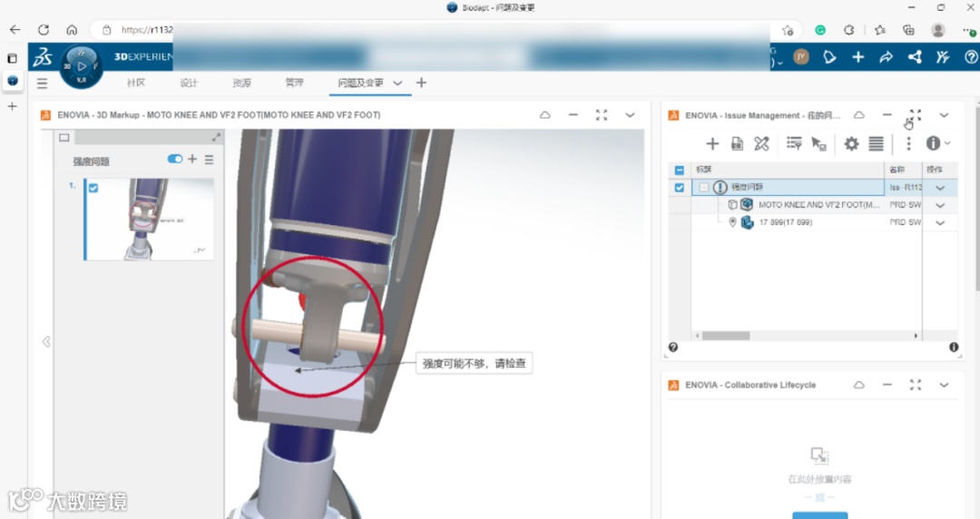Select the 17 899(17 899) tree row
This screenshot has height=519, width=980.
(785, 222)
